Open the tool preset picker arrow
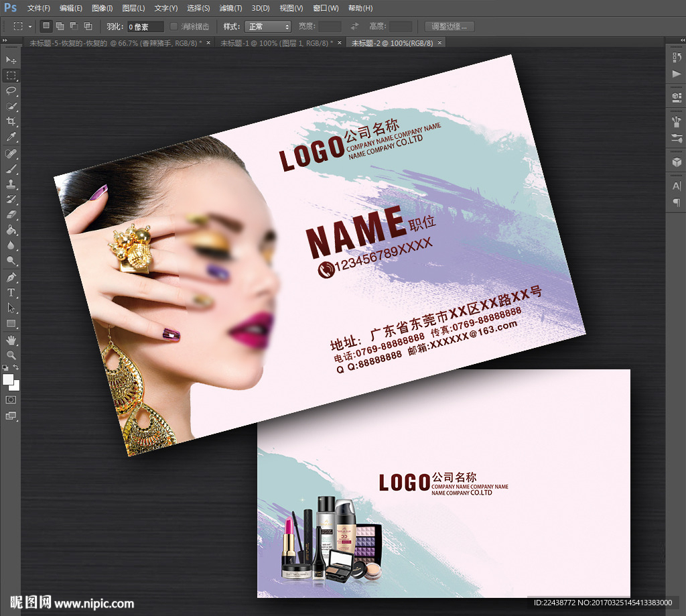Image resolution: width=686 pixels, height=616 pixels. tap(30, 27)
